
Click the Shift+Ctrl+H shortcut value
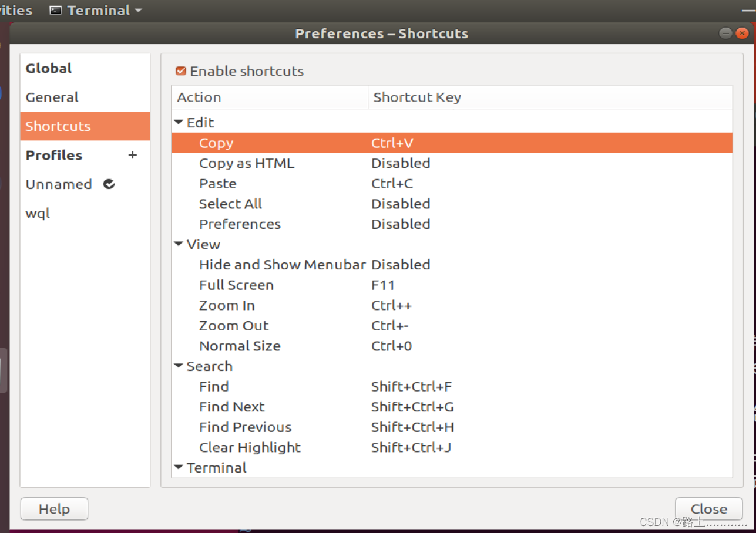coord(413,427)
